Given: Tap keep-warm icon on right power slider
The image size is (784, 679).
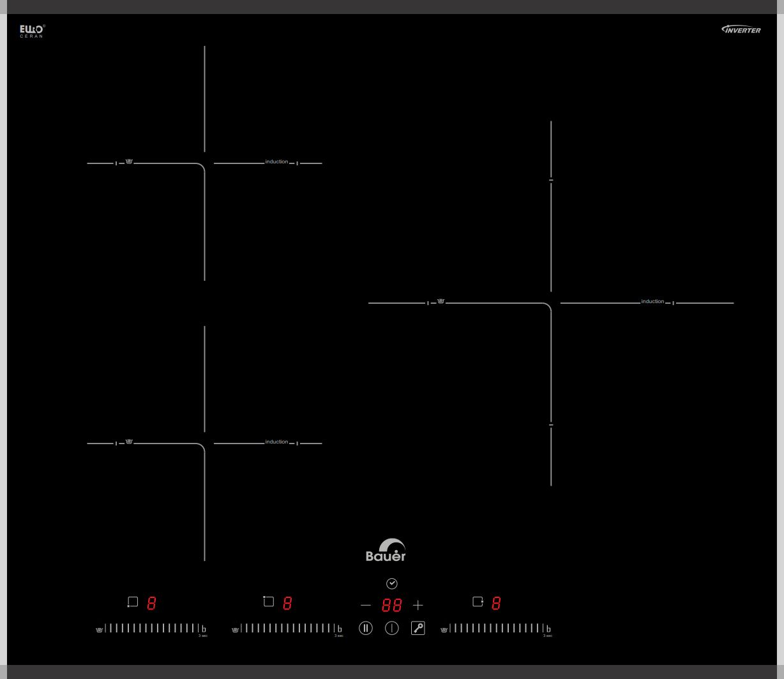Looking at the screenshot, I should click(444, 630).
